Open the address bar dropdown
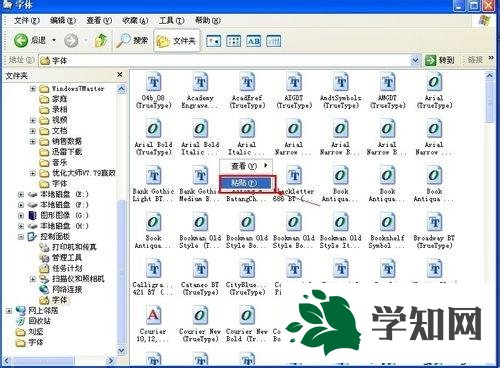This screenshot has width=500, height=368. pos(415,60)
